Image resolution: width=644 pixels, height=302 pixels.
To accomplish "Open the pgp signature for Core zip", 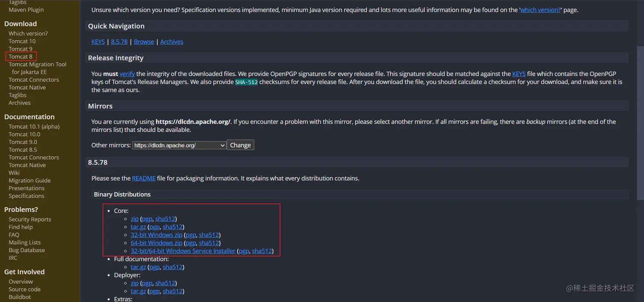I will tap(147, 219).
